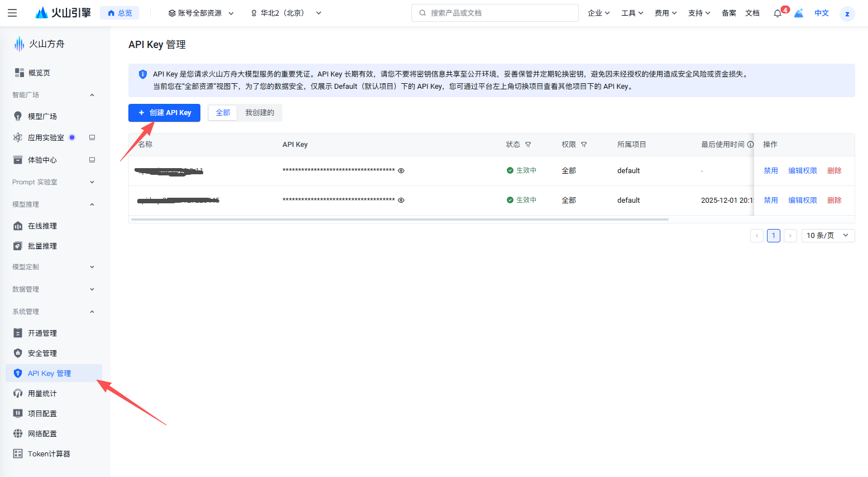Click the 权限 column filter icon
This screenshot has height=477, width=868.
tap(584, 145)
